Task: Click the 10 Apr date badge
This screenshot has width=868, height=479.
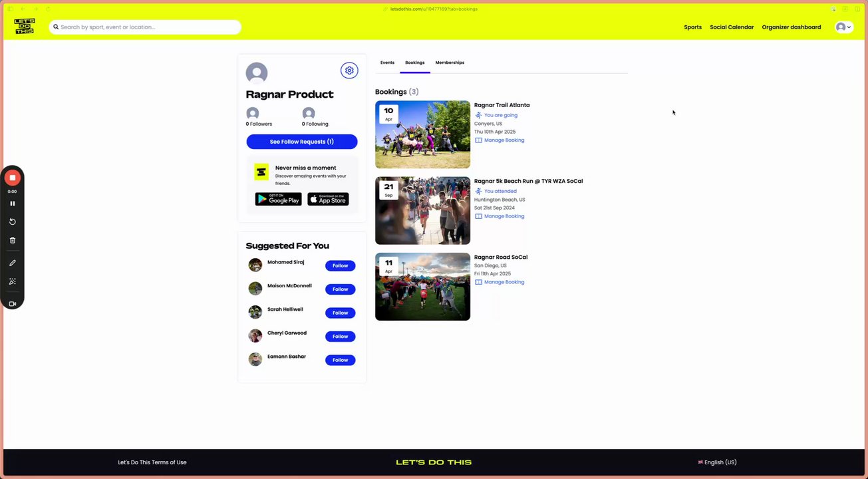Action: click(388, 114)
